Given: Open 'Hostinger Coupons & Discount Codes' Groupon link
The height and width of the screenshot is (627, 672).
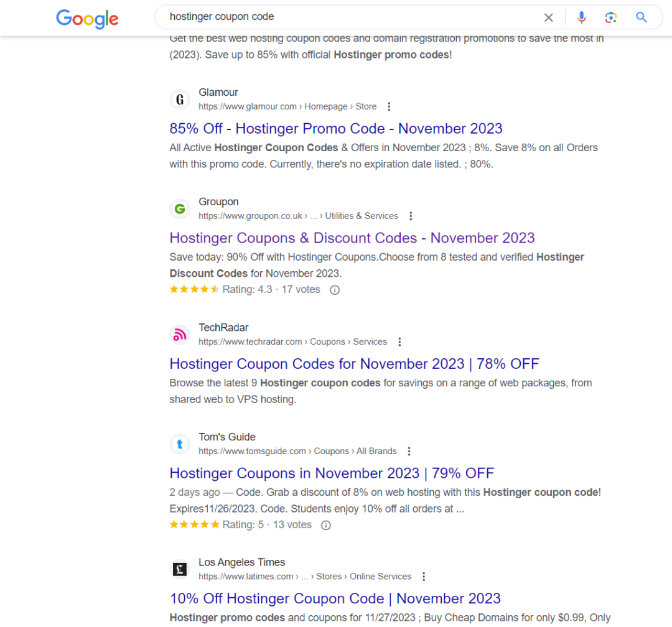Looking at the screenshot, I should (352, 238).
